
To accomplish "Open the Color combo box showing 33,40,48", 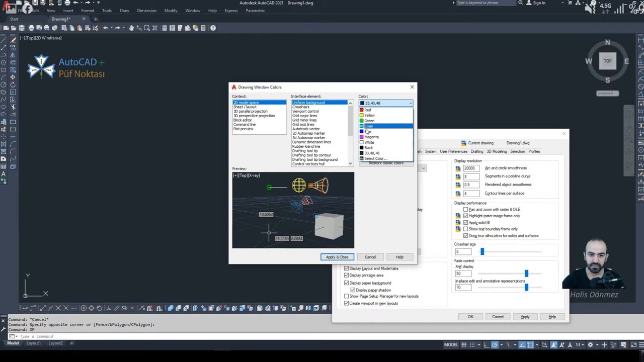I will pyautogui.click(x=386, y=103).
